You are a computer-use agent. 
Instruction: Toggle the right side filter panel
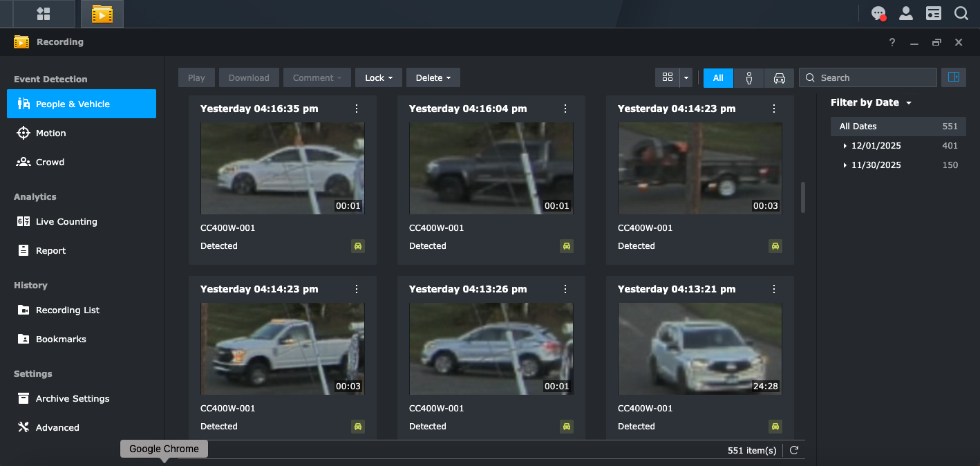(954, 77)
